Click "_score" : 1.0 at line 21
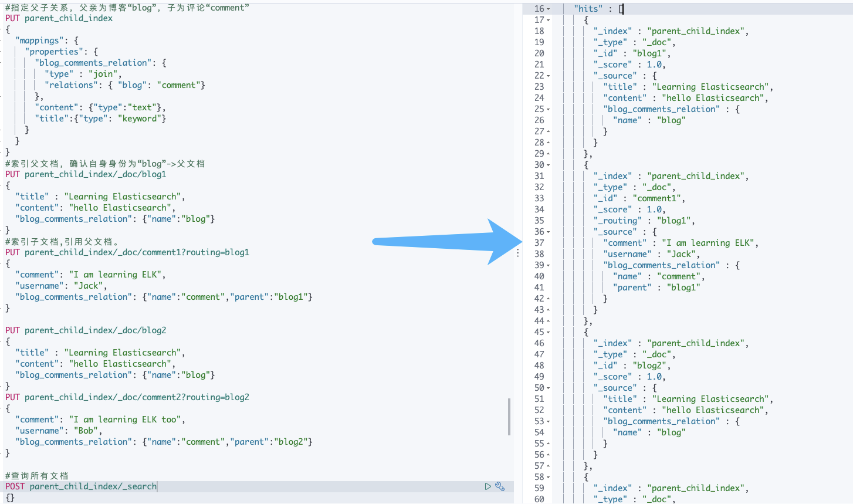Viewport: 853px width, 504px height. [629, 65]
